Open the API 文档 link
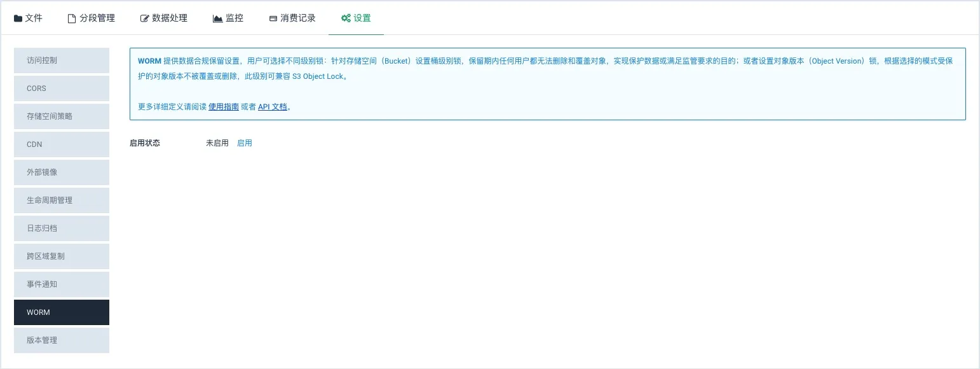 [x=273, y=107]
